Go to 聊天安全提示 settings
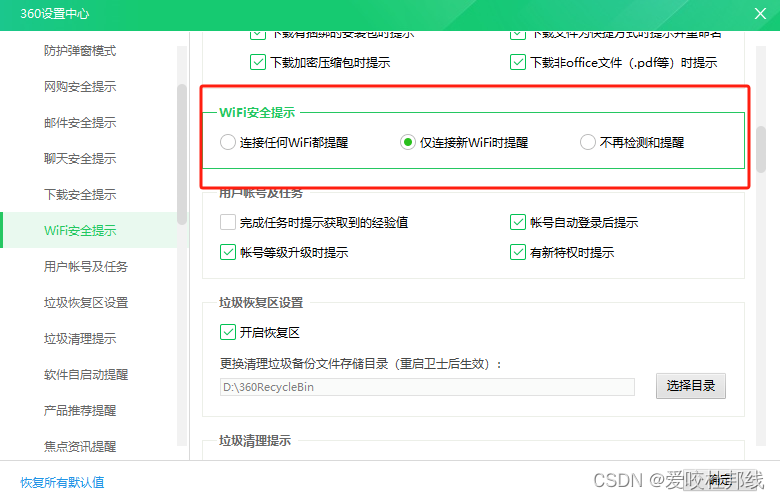Image resolution: width=780 pixels, height=500 pixels. pyautogui.click(x=80, y=159)
